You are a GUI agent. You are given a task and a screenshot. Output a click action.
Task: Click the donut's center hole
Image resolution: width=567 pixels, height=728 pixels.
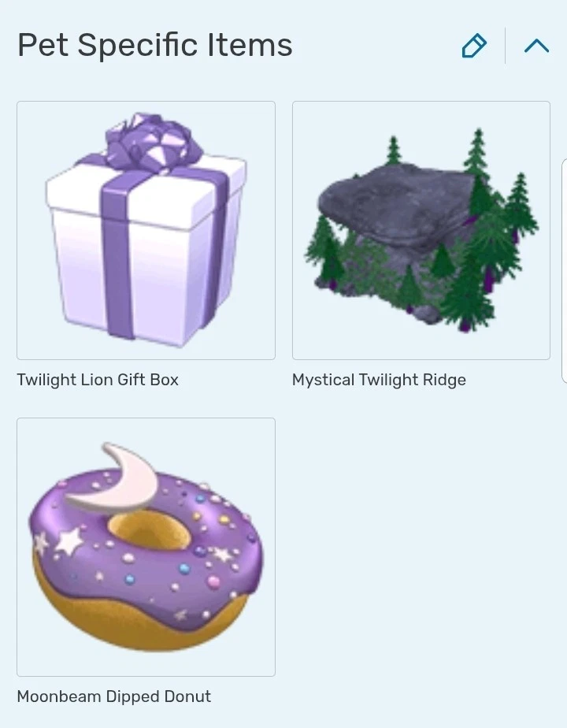[149, 530]
